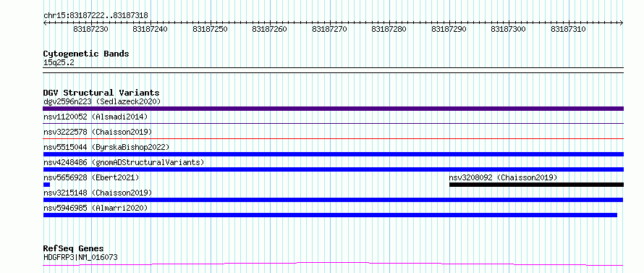Click the blue nsv3215148 variant bar

(x=333, y=200)
